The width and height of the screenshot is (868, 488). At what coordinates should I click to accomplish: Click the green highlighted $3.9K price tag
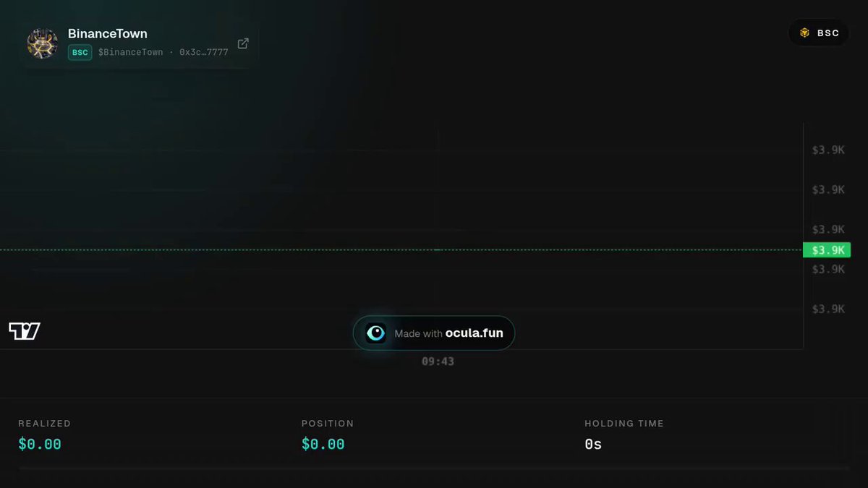coord(827,250)
